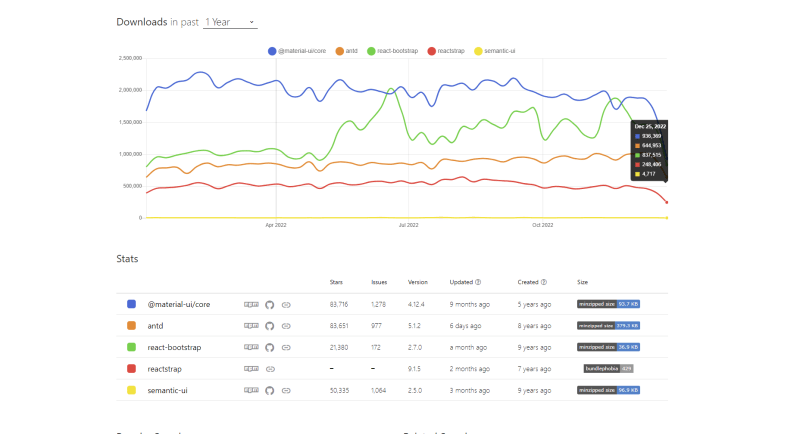This screenshot has height=434, width=800.
Task: Click the Version column header
Action: (418, 282)
